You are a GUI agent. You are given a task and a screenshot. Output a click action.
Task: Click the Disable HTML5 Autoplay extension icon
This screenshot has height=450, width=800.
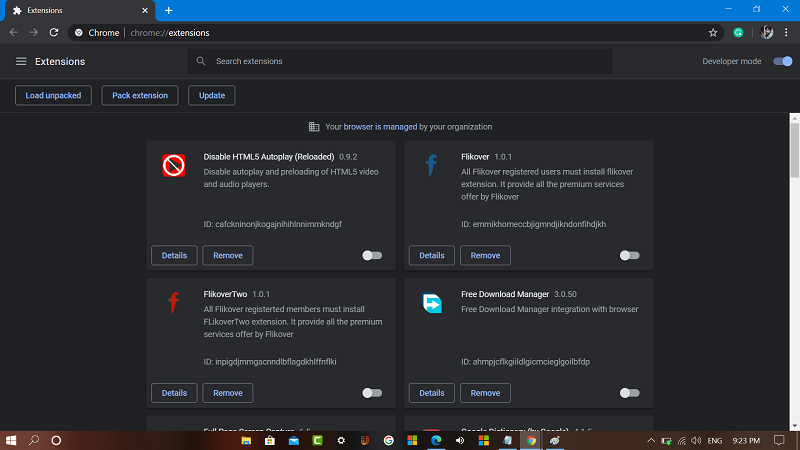click(173, 165)
